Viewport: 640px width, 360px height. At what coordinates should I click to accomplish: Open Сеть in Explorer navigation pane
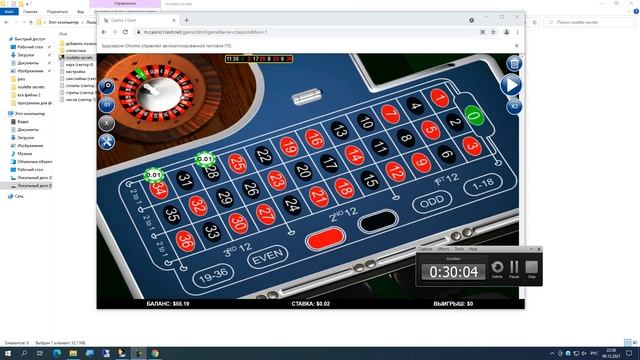point(19,196)
